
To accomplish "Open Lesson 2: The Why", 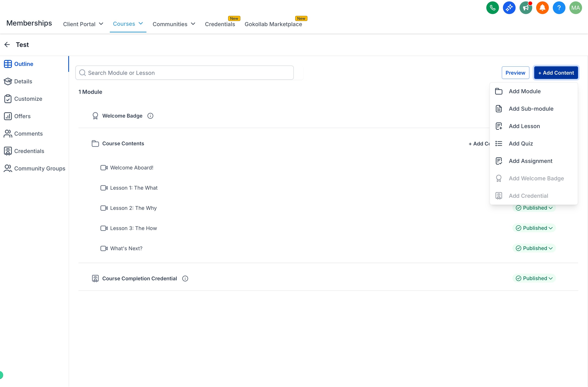I will pyautogui.click(x=133, y=208).
